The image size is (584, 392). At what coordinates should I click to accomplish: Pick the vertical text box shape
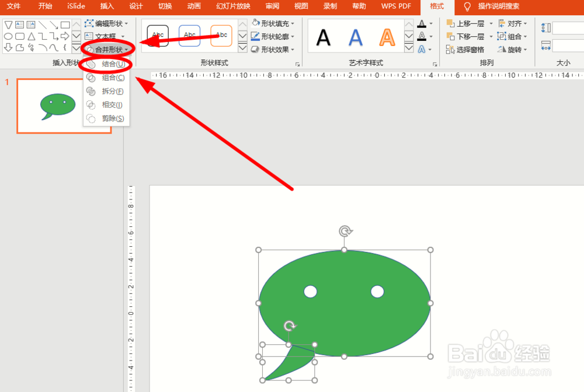(x=31, y=25)
